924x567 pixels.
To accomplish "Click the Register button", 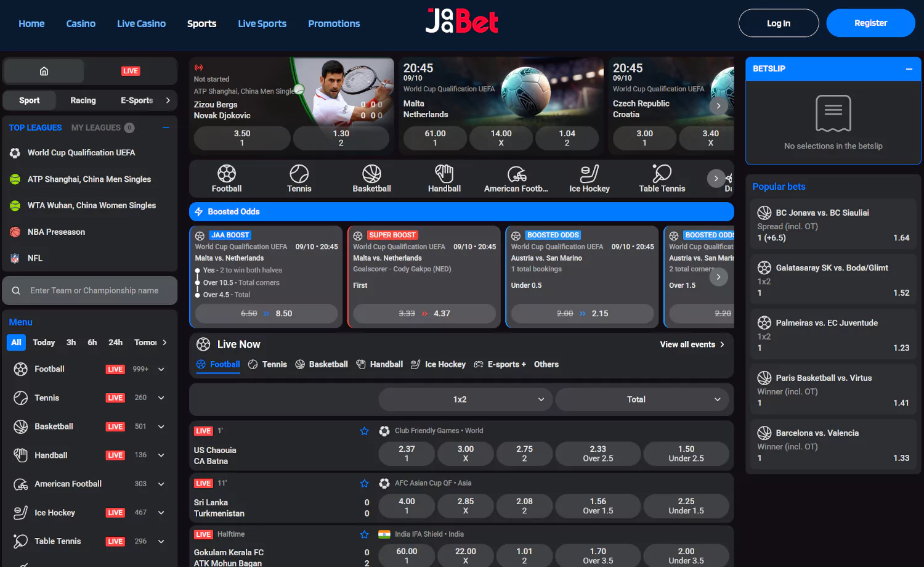I will (x=870, y=23).
